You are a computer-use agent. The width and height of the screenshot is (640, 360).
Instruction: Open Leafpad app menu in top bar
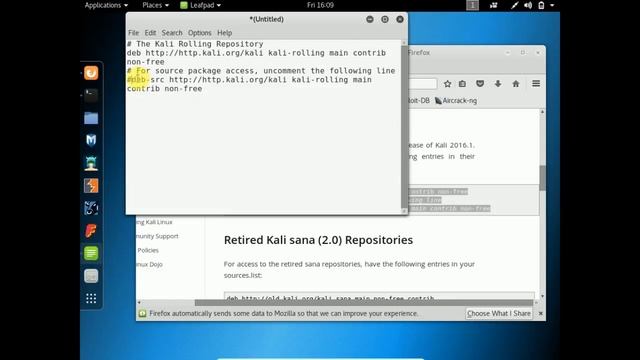pyautogui.click(x=201, y=5)
